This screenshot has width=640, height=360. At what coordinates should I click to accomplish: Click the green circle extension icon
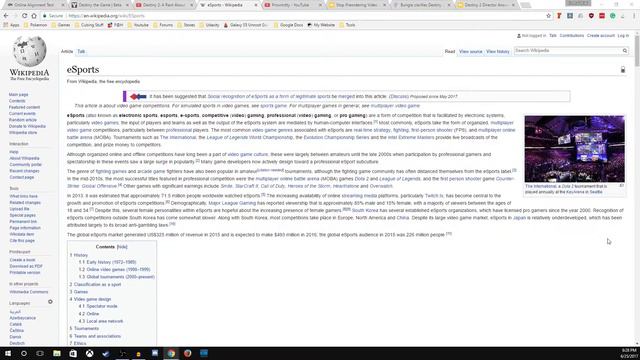pyautogui.click(x=613, y=16)
